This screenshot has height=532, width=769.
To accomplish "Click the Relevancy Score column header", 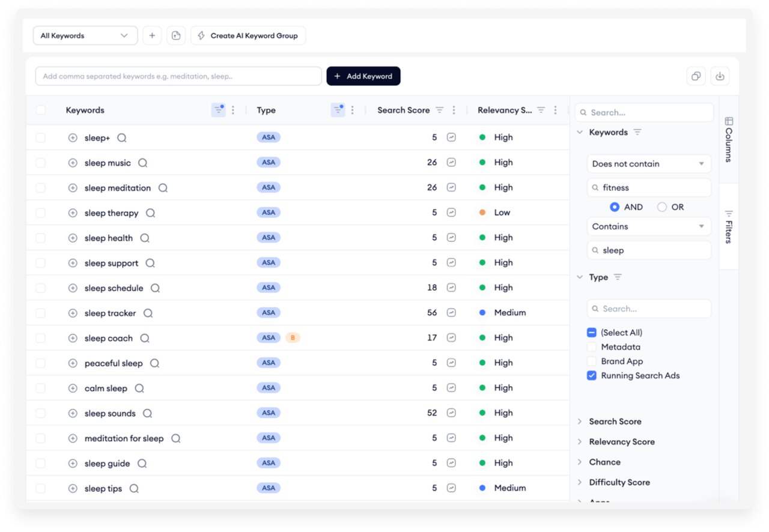I will pos(505,110).
